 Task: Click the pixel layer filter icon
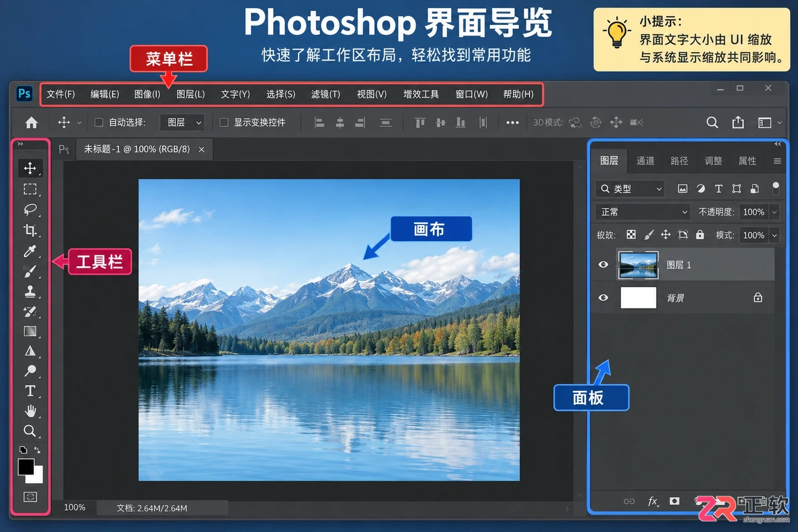pyautogui.click(x=683, y=189)
